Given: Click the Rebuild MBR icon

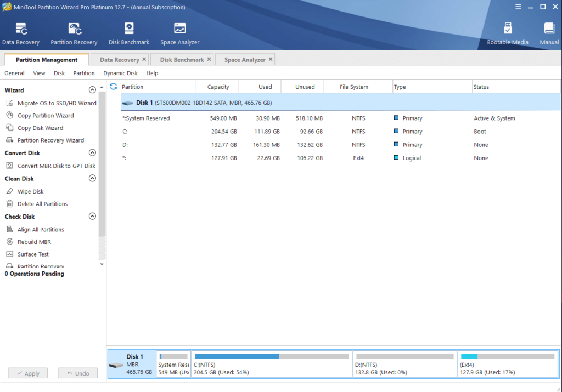Looking at the screenshot, I should [10, 242].
